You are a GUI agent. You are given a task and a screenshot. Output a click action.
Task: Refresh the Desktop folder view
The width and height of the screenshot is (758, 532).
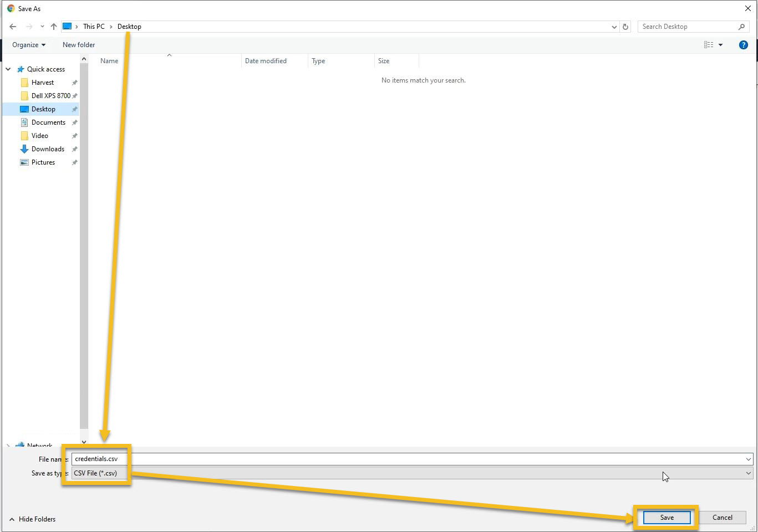625,27
